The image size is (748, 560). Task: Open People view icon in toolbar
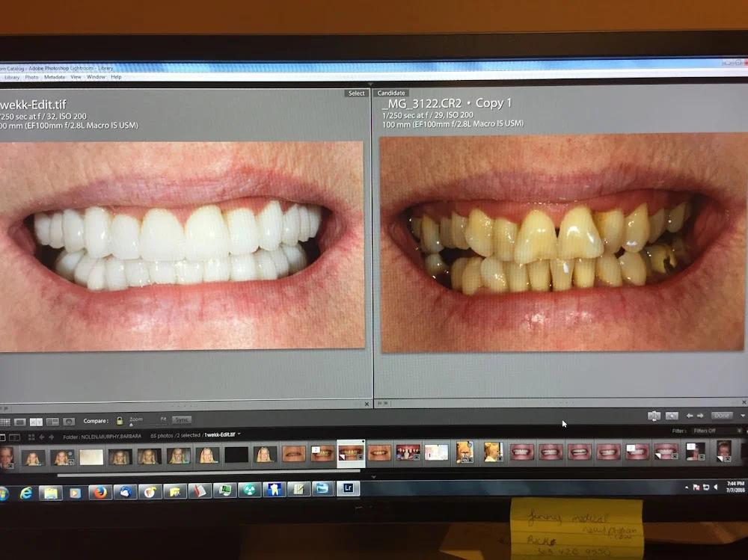69,422
